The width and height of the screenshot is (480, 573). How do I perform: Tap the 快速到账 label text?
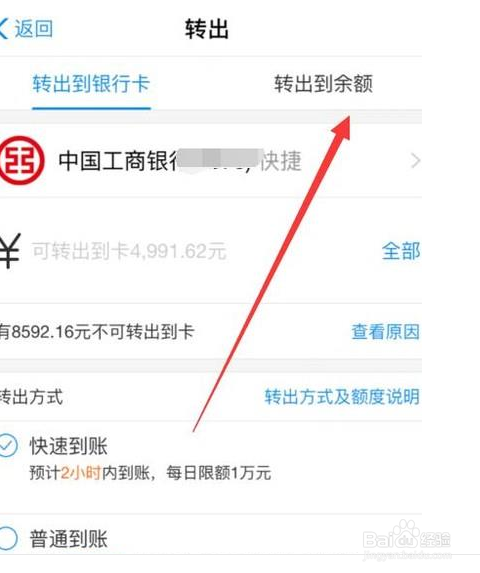pos(69,446)
